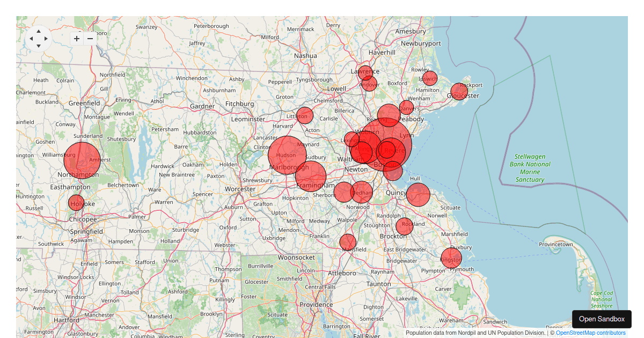Pan the map east using the right arrow
The image size is (644, 338).
click(x=46, y=39)
